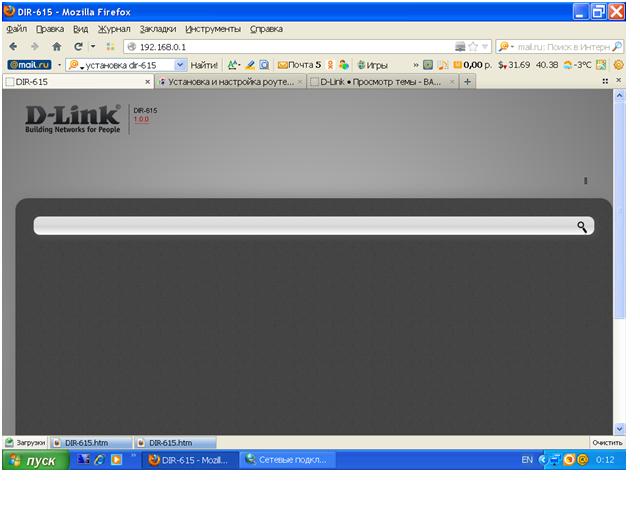Click the network connection tray icon
The height and width of the screenshot is (512, 640).
pos(555,460)
